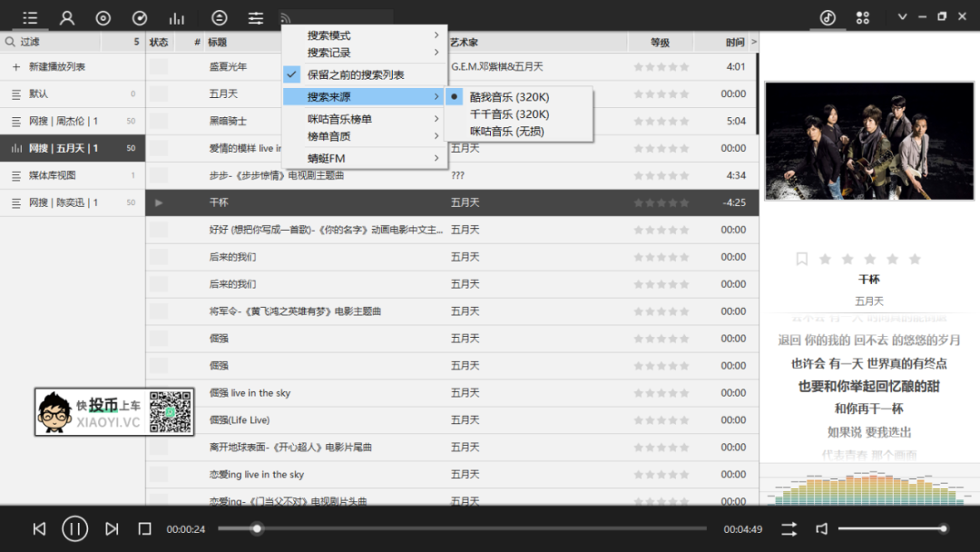This screenshot has height=552, width=980.
Task: Click the 状态 column header
Action: coord(159,43)
